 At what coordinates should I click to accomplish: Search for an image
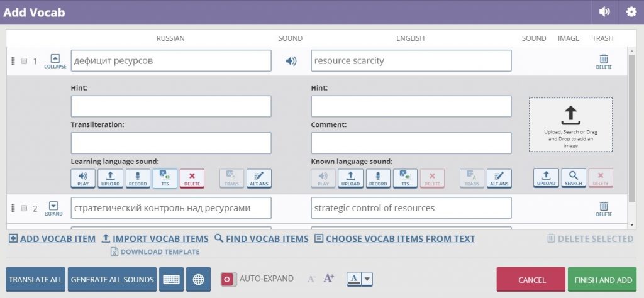point(573,179)
